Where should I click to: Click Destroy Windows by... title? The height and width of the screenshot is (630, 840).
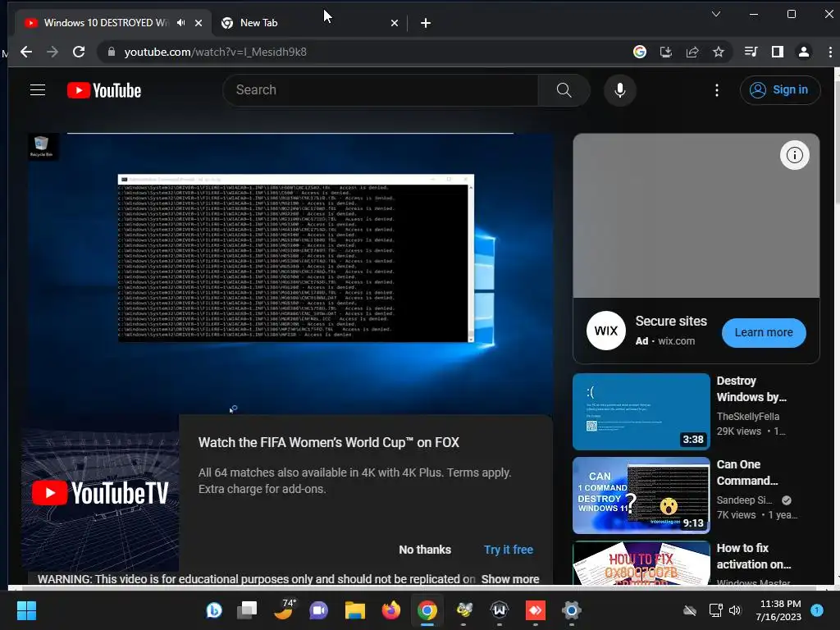pyautogui.click(x=751, y=389)
